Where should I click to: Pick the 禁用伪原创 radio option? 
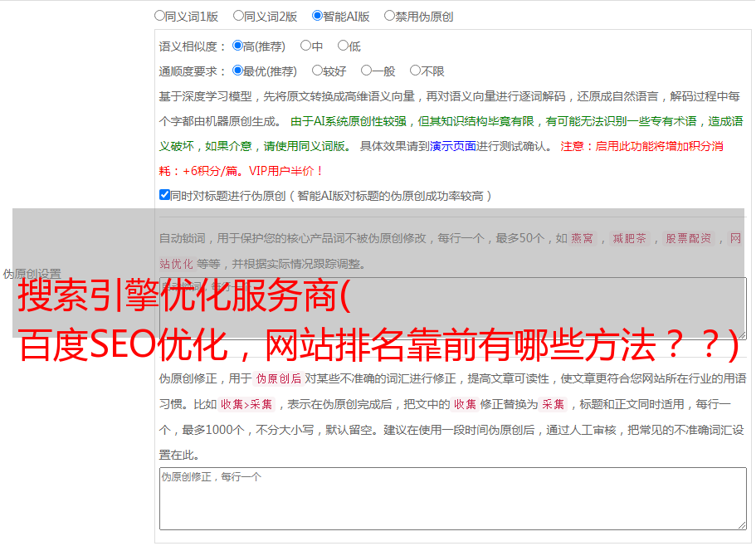[389, 15]
